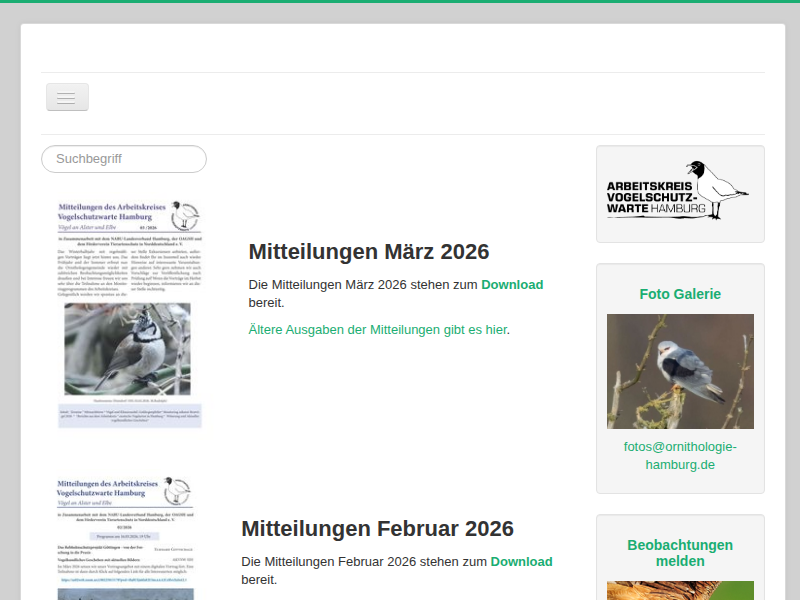Download the Mitteilungen März 2026 issue

click(x=512, y=284)
